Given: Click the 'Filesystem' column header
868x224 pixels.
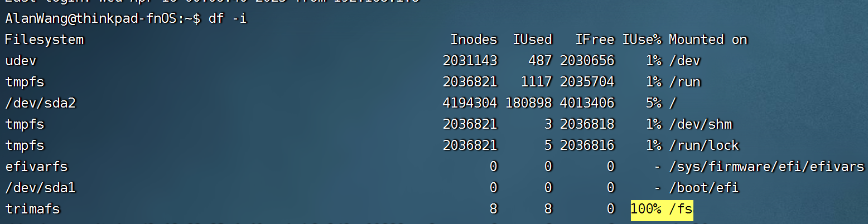Looking at the screenshot, I should pyautogui.click(x=44, y=40).
